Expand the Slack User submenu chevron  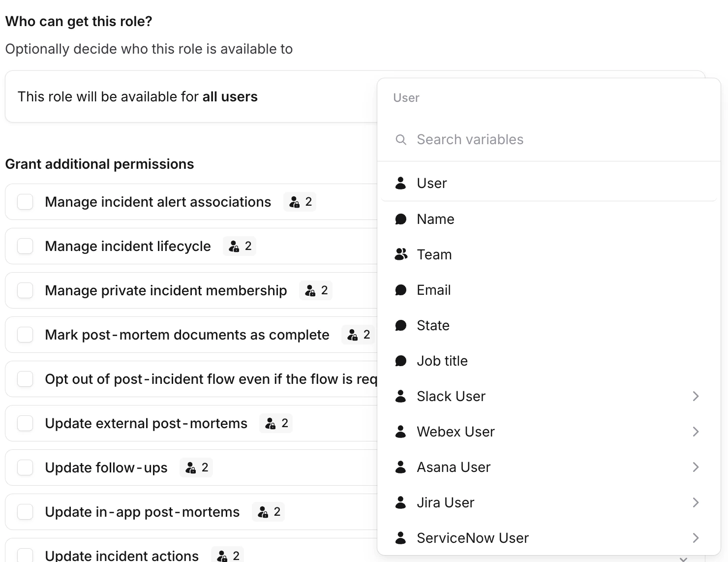click(696, 396)
